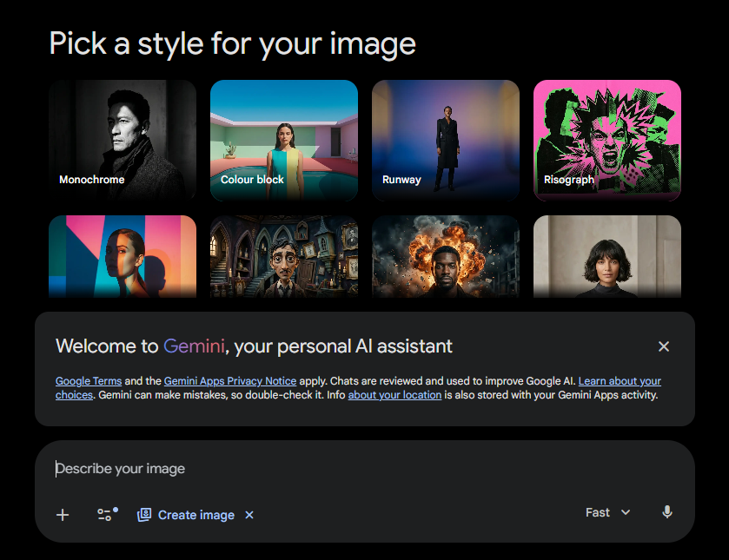This screenshot has height=560, width=729.
Task: Dismiss the Welcome to Gemini banner
Action: pos(664,346)
